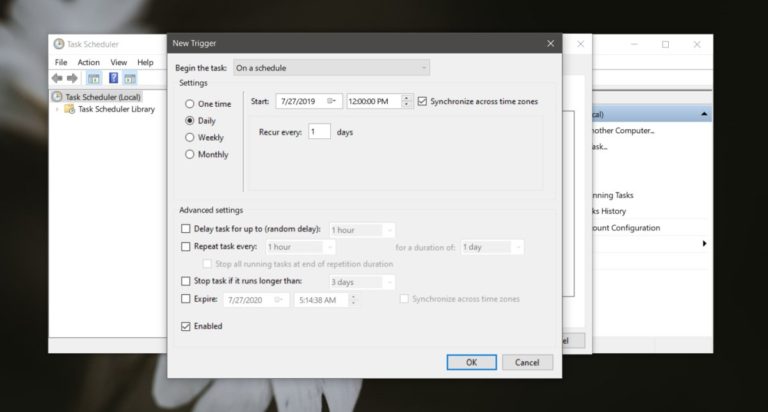Expand the Task Scheduler Library tree node
This screenshot has height=412, width=768.
click(58, 109)
